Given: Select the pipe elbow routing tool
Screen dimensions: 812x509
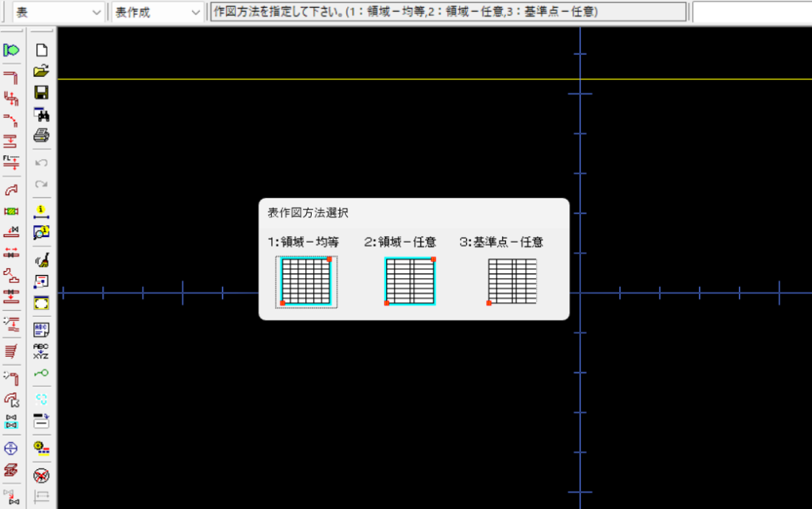Looking at the screenshot, I should pyautogui.click(x=12, y=190).
